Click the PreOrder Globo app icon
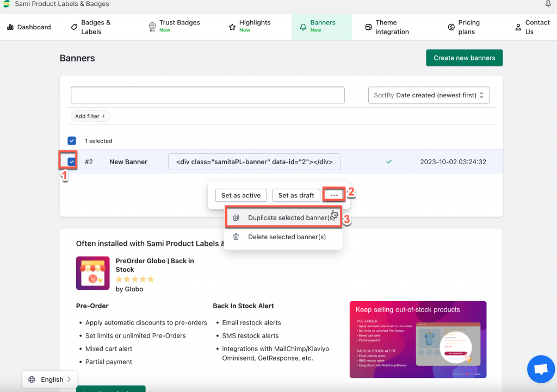This screenshot has height=392, width=557. [x=92, y=273]
